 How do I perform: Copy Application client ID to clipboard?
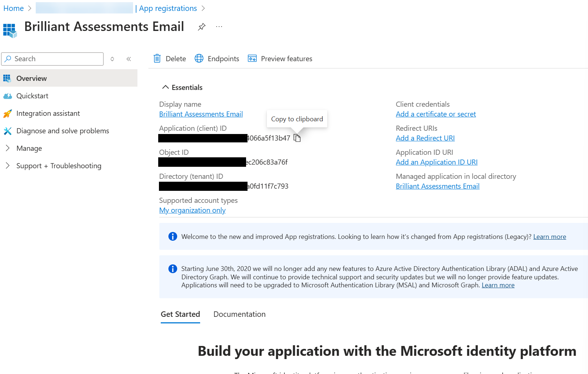[297, 138]
